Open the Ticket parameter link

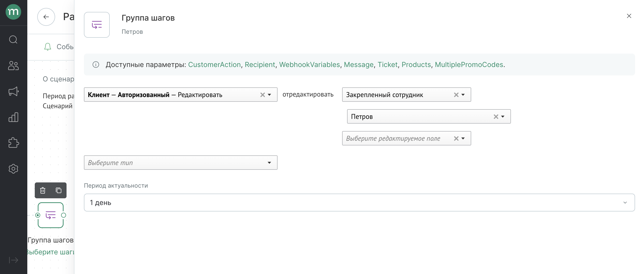(387, 65)
